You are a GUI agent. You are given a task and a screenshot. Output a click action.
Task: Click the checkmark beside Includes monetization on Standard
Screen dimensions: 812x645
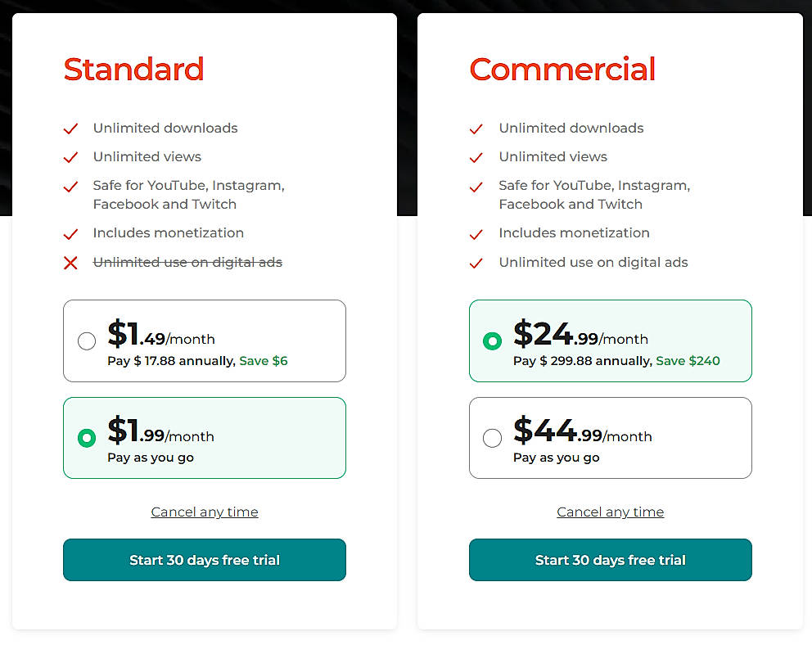[x=70, y=233]
